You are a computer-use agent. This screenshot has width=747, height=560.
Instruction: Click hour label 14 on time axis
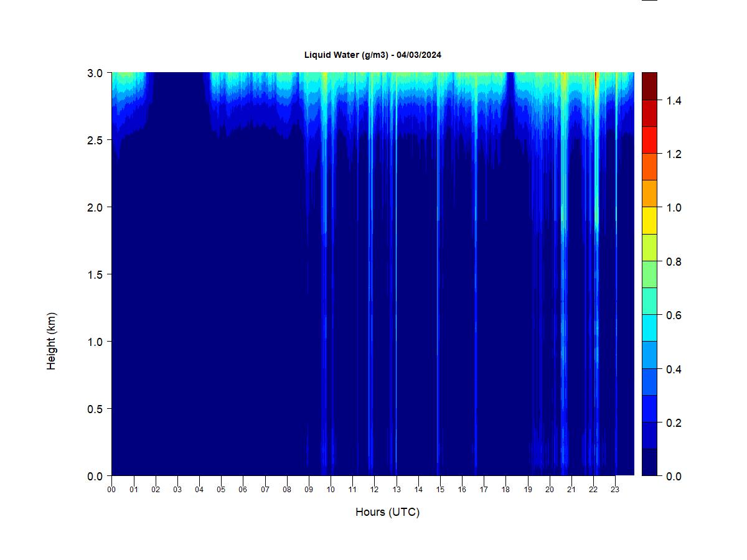pos(418,490)
